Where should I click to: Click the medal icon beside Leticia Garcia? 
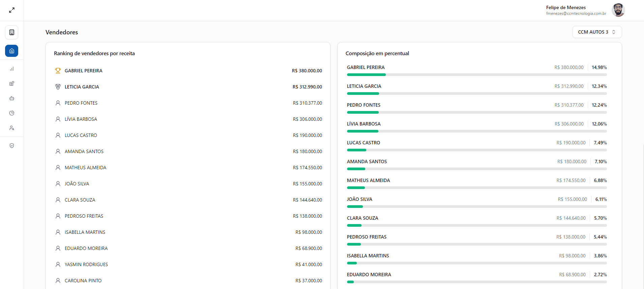[58, 87]
